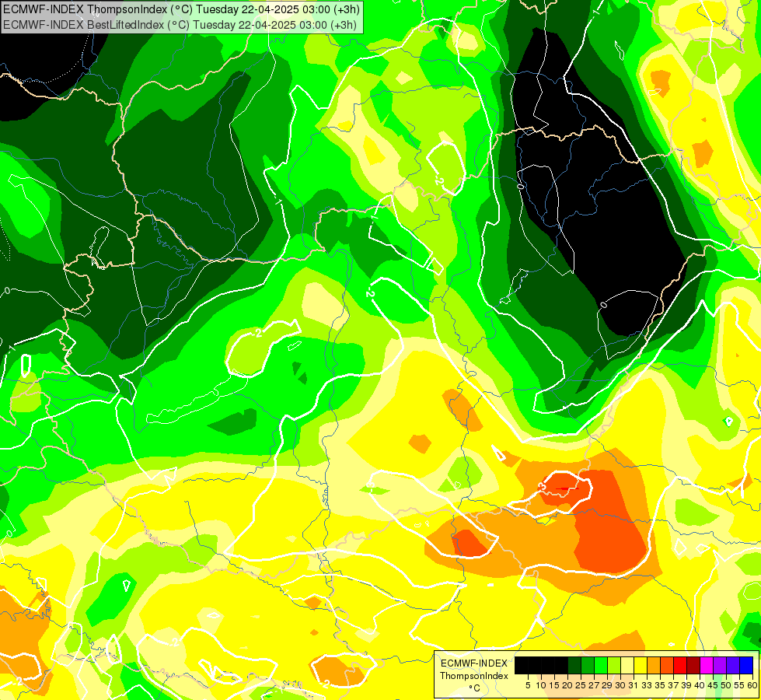Select the yellow-green 29-30 legend swatch

click(x=614, y=666)
